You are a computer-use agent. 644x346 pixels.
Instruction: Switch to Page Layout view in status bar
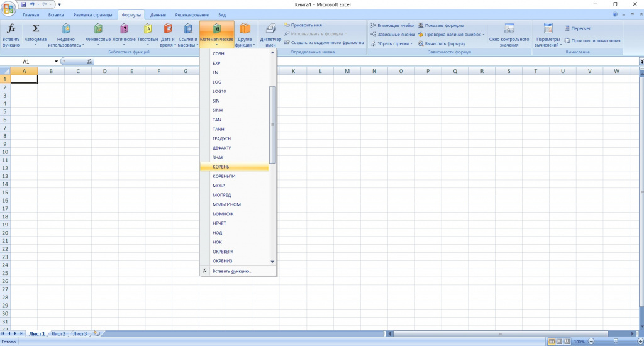pos(559,342)
